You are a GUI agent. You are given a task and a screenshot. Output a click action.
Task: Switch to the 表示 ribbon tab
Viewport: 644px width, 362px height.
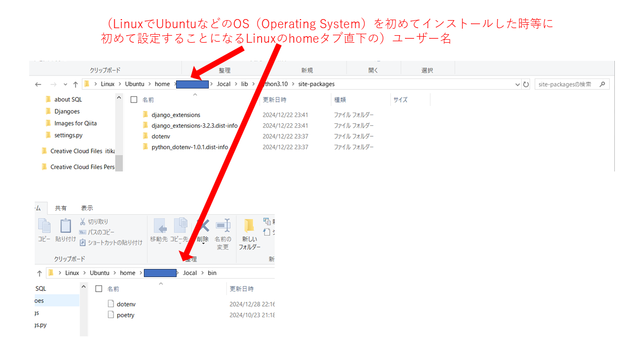[87, 208]
